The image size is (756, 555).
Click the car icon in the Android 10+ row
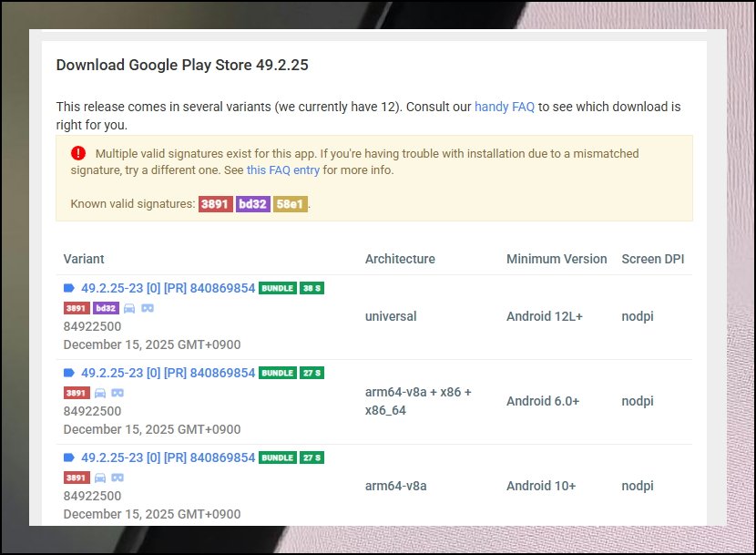tap(100, 478)
